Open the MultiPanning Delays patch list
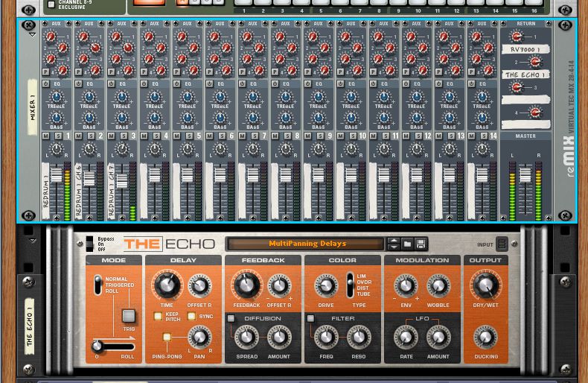Screen dimensions: 588x383 coord(307,244)
